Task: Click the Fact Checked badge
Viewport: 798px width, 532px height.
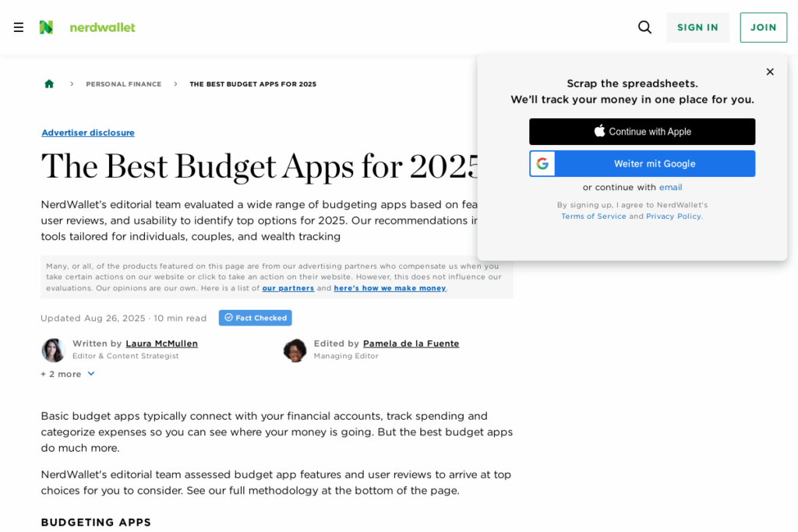Action: coord(256,318)
